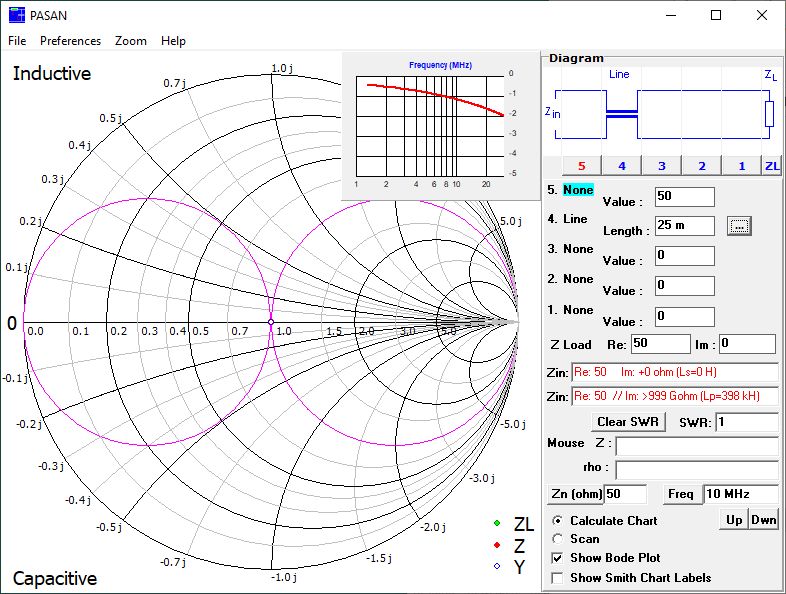Open the Zoom menu
This screenshot has height=594, width=786.
(x=131, y=41)
